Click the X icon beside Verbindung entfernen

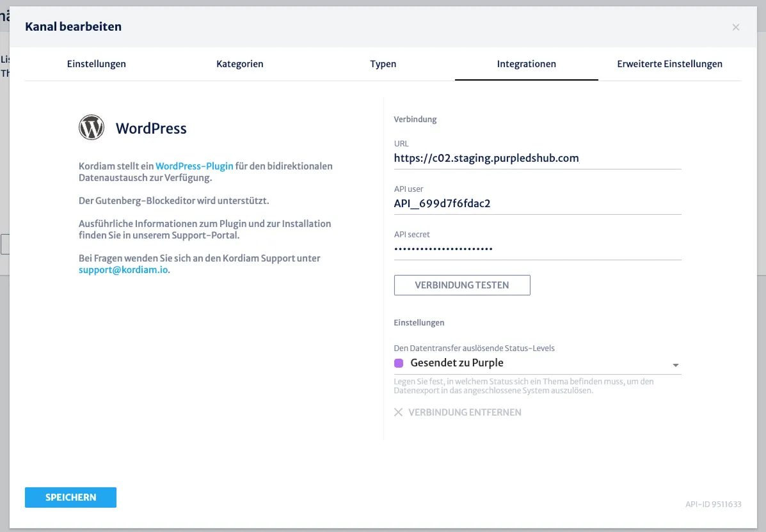pyautogui.click(x=398, y=412)
